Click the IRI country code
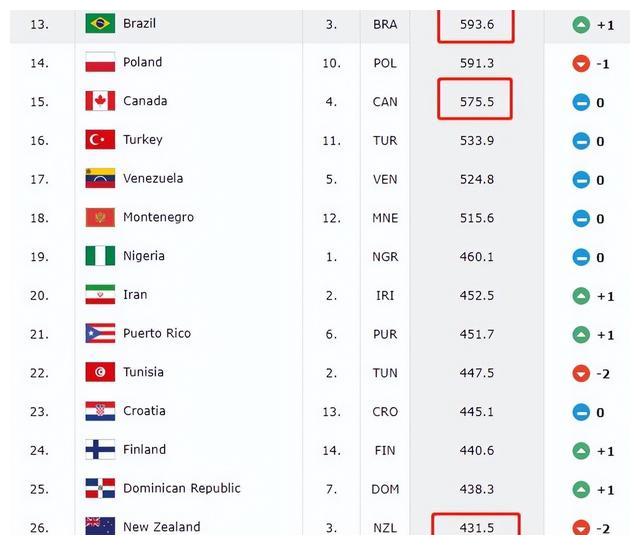This screenshot has height=545, width=640. point(385,295)
